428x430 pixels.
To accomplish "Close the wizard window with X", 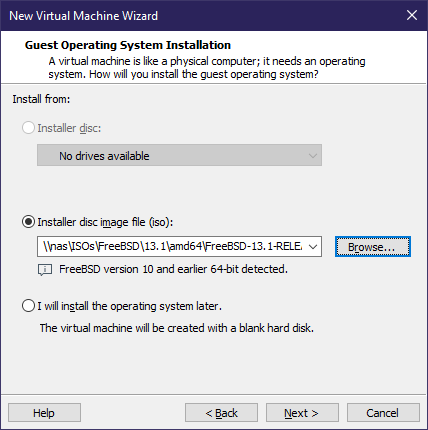I will click(x=412, y=15).
